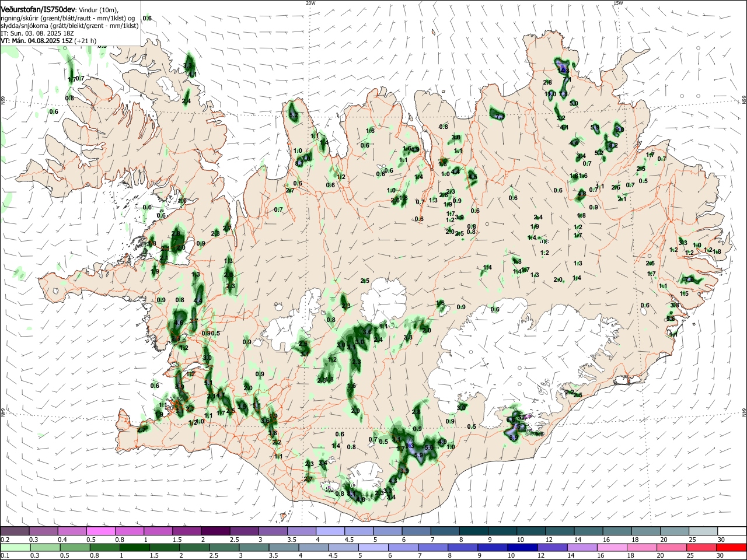Select top legend row swatch between 25 and 30
The height and width of the screenshot is (560, 747).
point(704,531)
